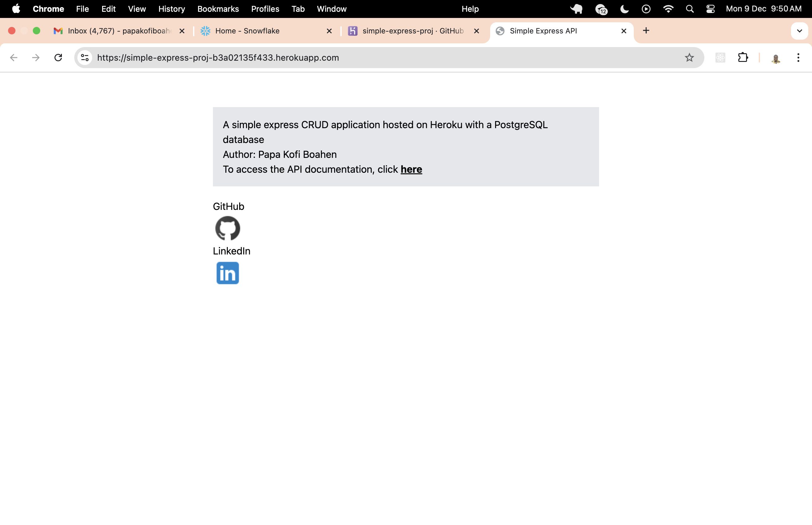The image size is (812, 525).
Task: Open Chrome's three-dot menu
Action: click(x=798, y=58)
